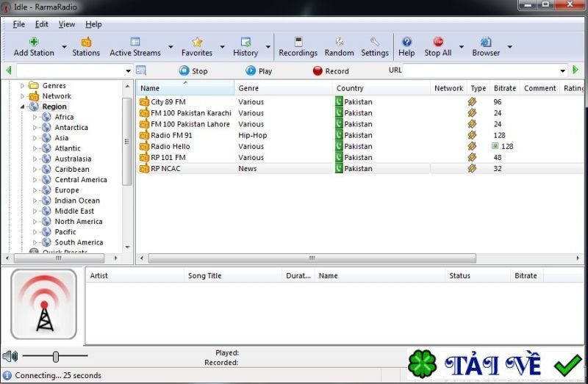Play a Random station
588x384 pixels.
pos(340,47)
